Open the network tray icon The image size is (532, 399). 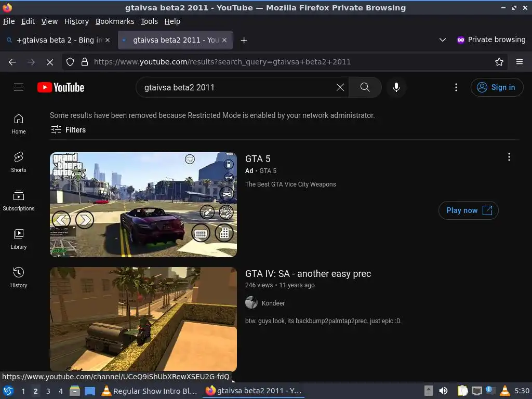tap(477, 391)
